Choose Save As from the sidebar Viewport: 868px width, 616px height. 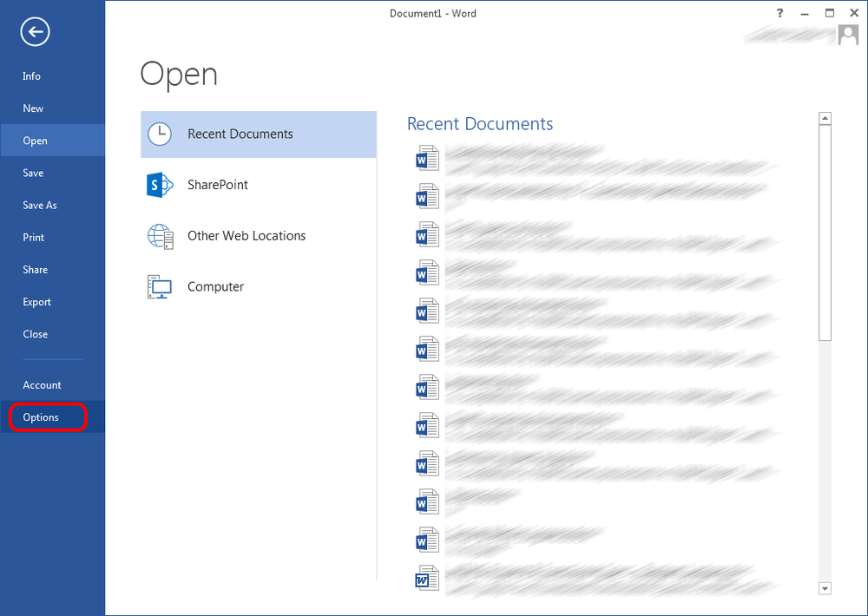[53, 206]
